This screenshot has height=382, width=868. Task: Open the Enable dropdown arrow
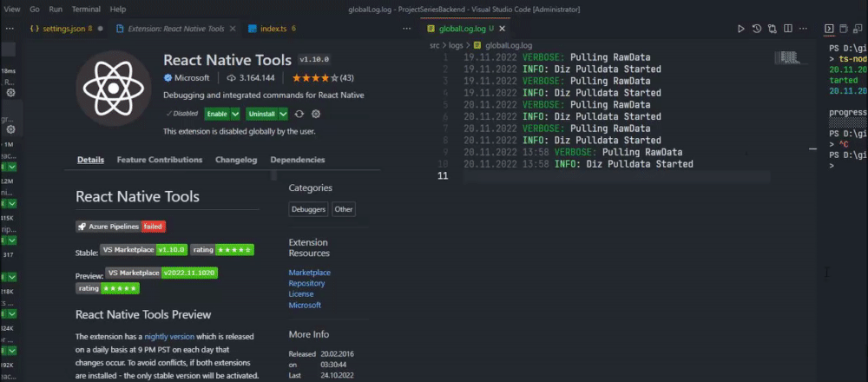point(235,114)
